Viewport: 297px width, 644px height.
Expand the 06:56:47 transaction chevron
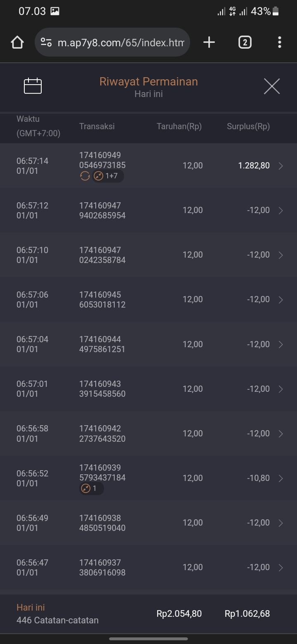point(281,568)
